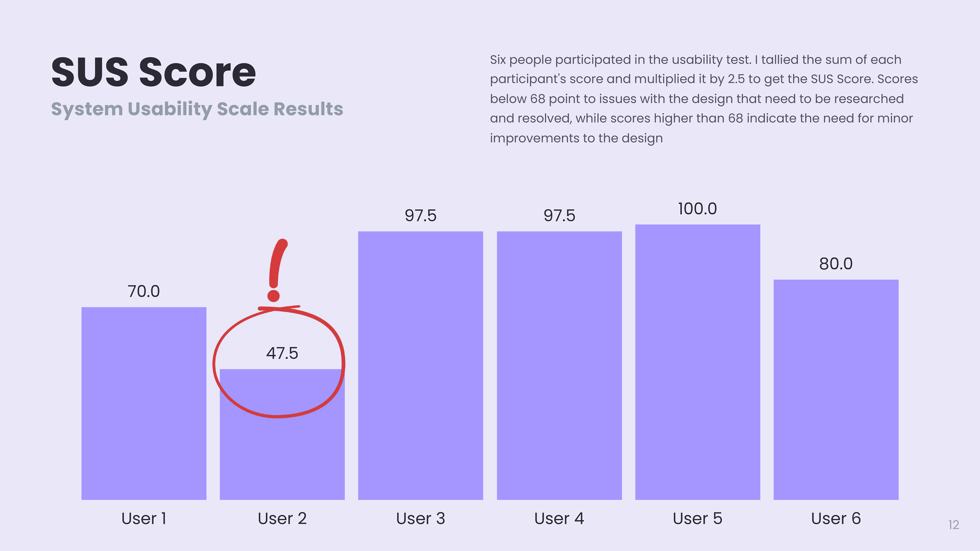Image resolution: width=980 pixels, height=551 pixels.
Task: Click the 80.0 value label
Action: [x=836, y=264]
